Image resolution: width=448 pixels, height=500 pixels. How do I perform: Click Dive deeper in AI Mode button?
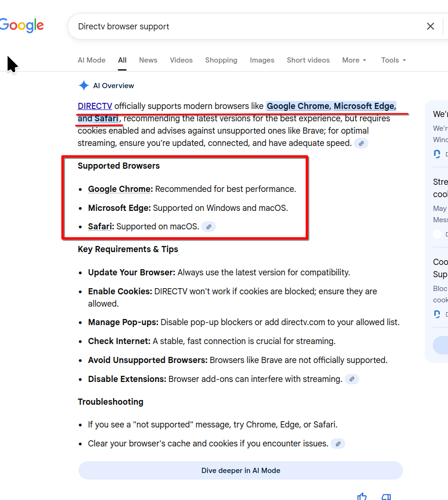241,471
